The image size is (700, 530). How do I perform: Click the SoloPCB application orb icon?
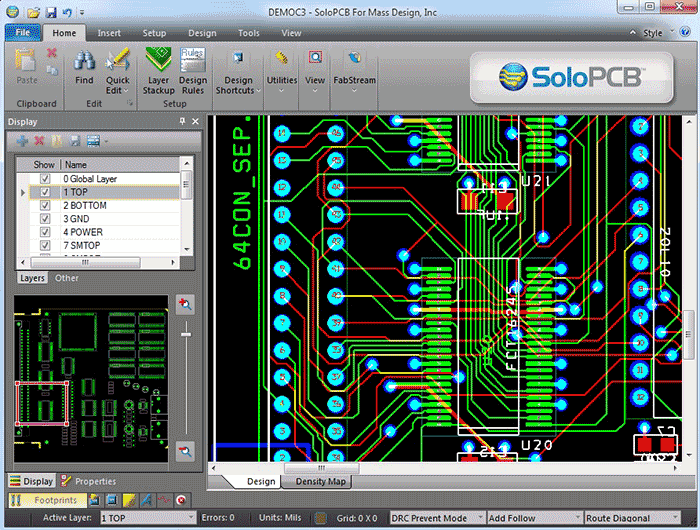pos(12,11)
